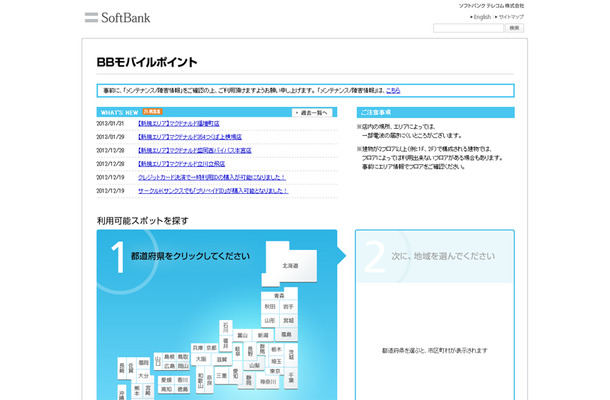Image resolution: width=610 pixels, height=400 pixels.
Task: Focus the site search input field
Action: [468, 28]
